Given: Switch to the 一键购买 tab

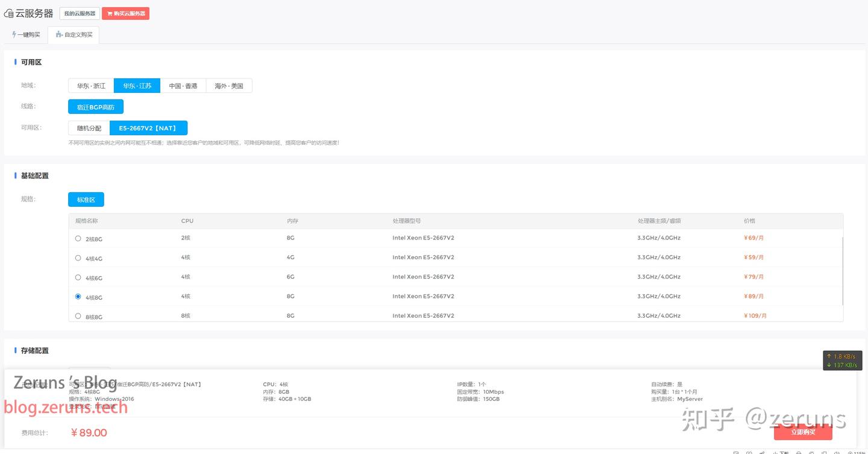Looking at the screenshot, I should 26,35.
